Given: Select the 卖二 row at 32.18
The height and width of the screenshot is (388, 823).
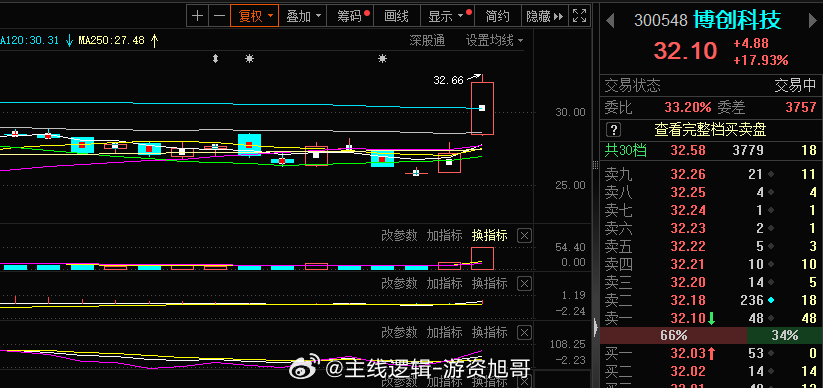Looking at the screenshot, I should (x=711, y=300).
